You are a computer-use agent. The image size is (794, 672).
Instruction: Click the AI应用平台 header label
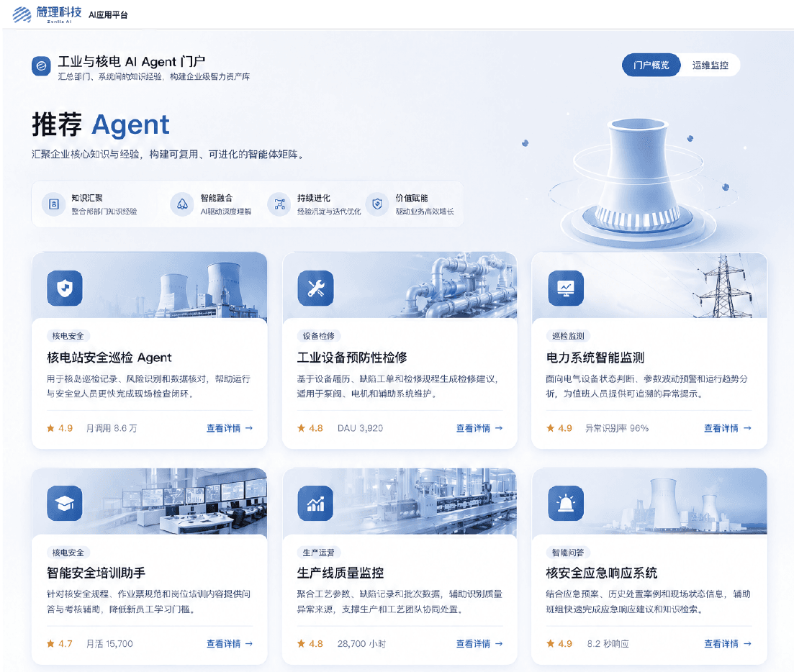108,15
